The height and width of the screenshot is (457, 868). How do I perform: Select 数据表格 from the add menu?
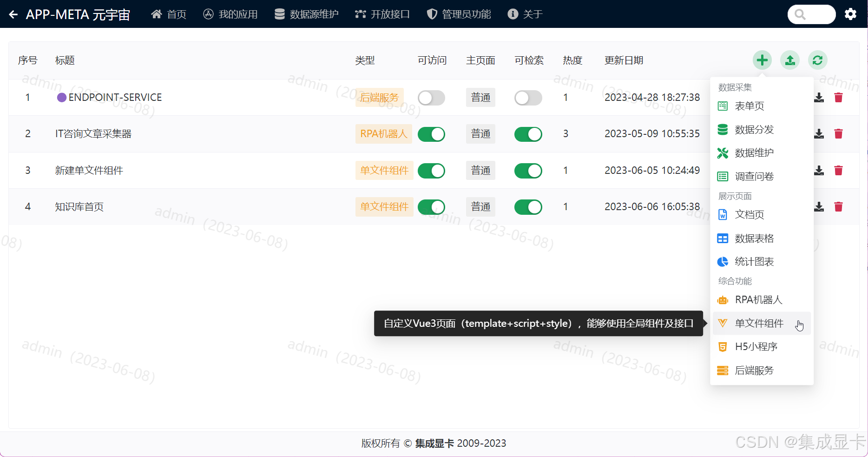click(x=762, y=238)
